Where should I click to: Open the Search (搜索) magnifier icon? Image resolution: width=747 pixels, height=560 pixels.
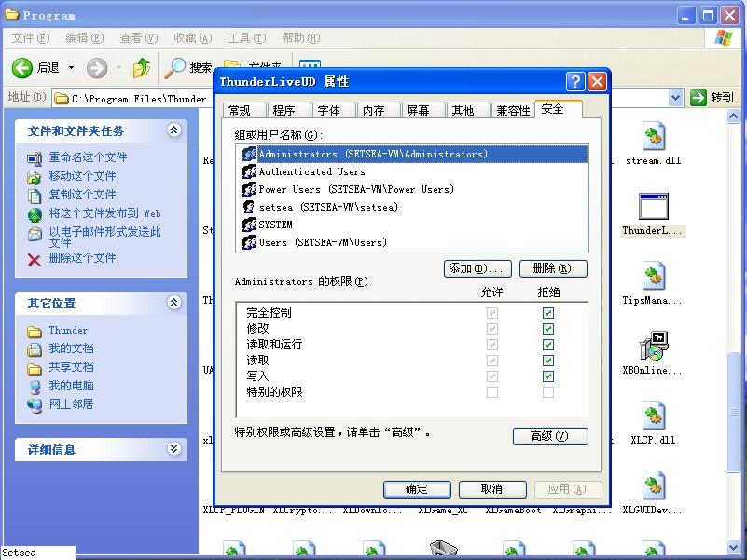coord(174,68)
